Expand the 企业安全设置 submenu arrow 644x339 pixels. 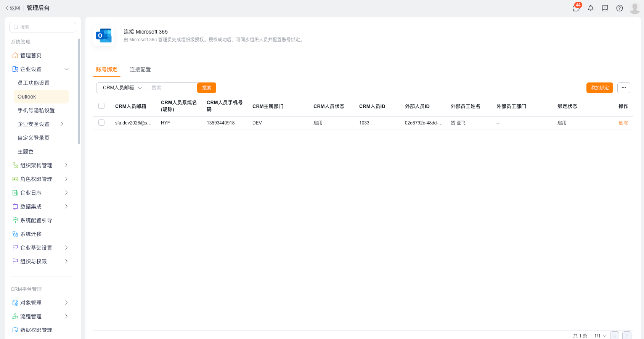(62, 124)
